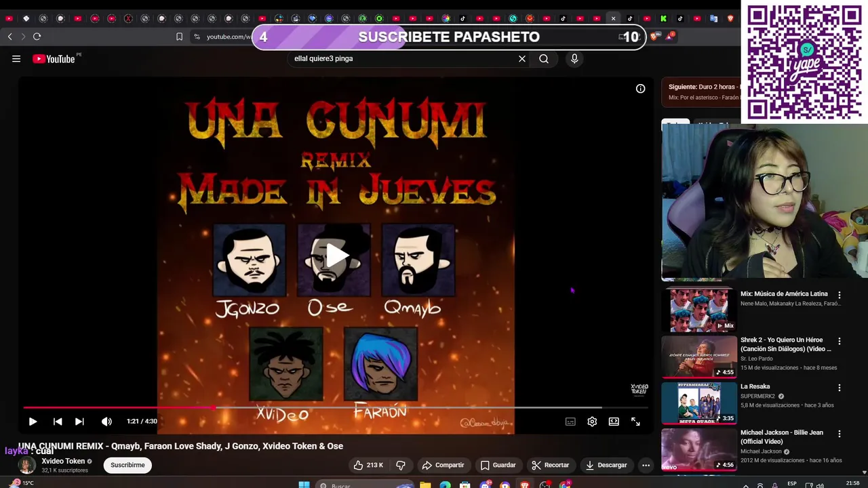
Task: Mute the player volume speaker
Action: (106, 422)
